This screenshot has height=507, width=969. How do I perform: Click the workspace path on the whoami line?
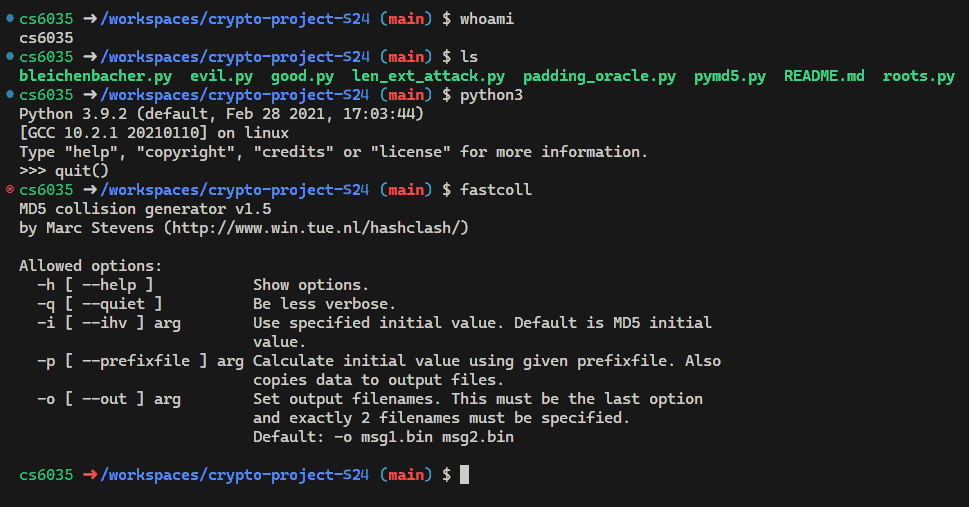click(235, 19)
